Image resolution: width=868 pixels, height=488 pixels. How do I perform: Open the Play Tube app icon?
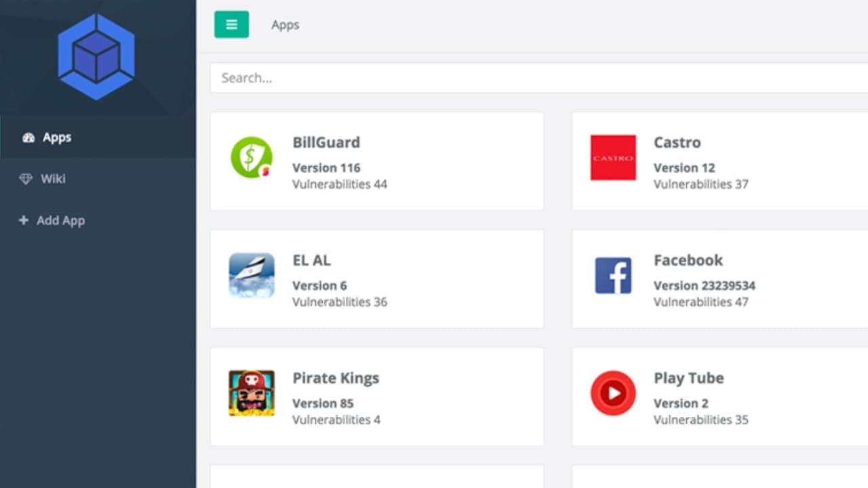[613, 392]
